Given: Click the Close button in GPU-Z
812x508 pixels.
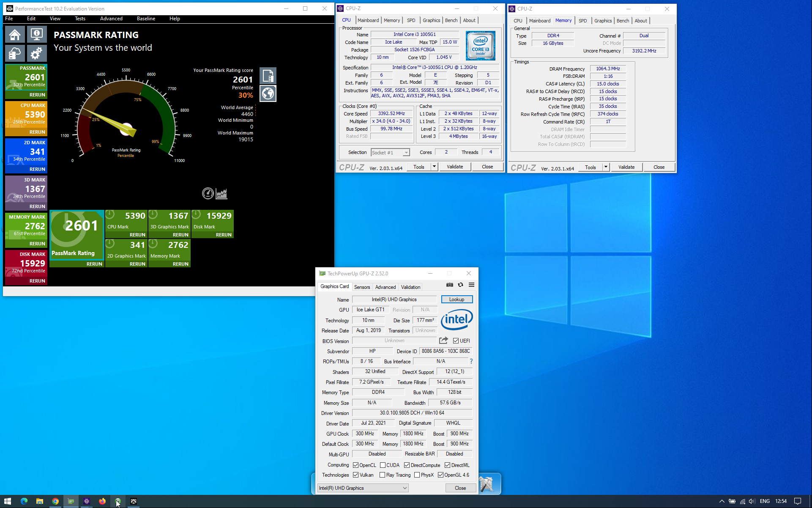Looking at the screenshot, I should coord(460,488).
